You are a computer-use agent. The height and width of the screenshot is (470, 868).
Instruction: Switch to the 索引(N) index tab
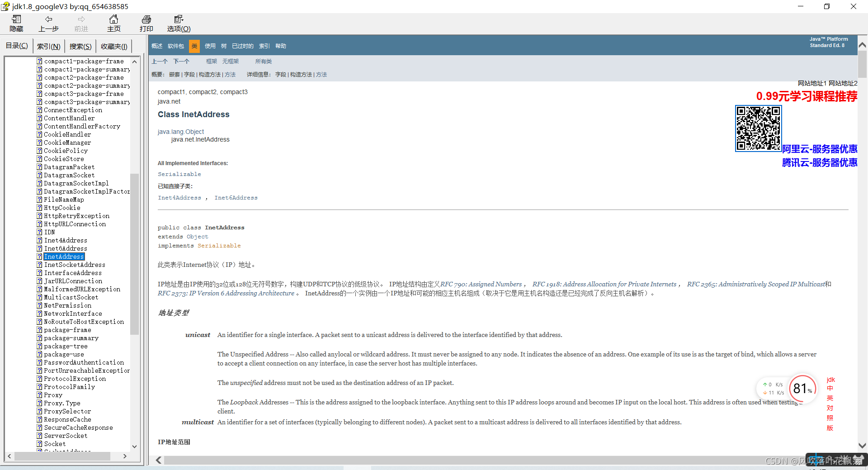pos(48,46)
